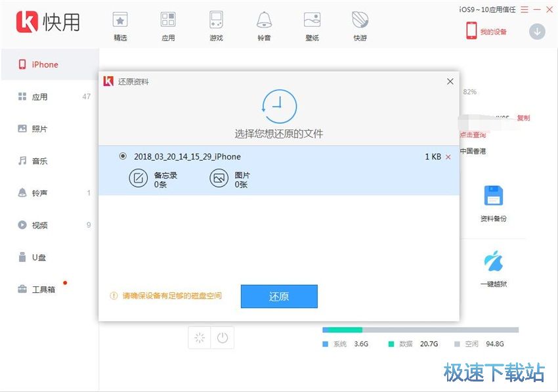Viewport: 558px width, 392px height.
Task: Click the 我的设备 my device button
Action: point(486,31)
